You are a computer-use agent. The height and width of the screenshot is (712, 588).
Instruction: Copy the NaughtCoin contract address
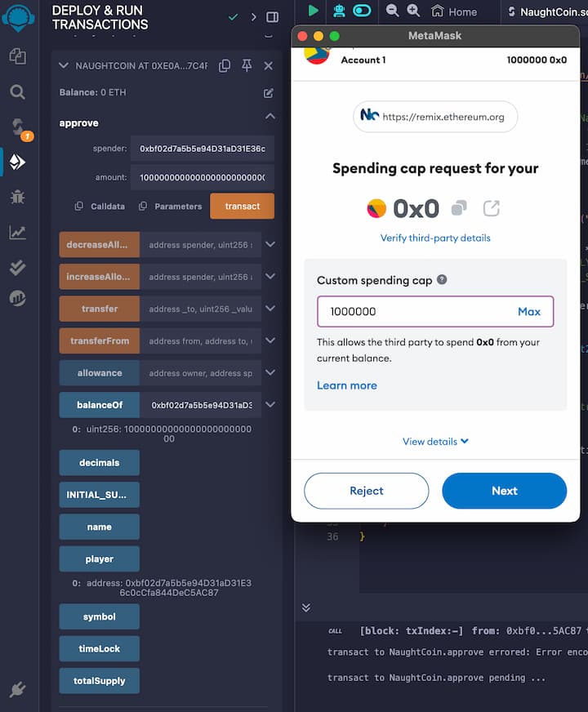225,66
